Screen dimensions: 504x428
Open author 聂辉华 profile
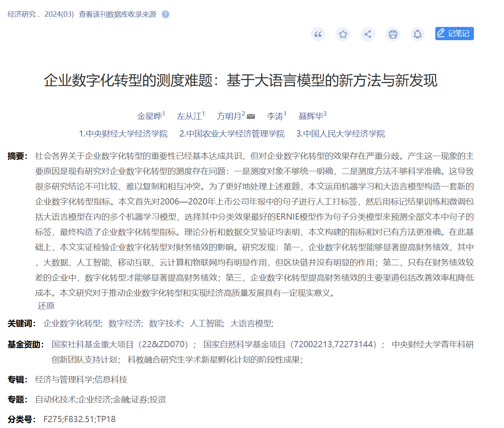tap(310, 116)
